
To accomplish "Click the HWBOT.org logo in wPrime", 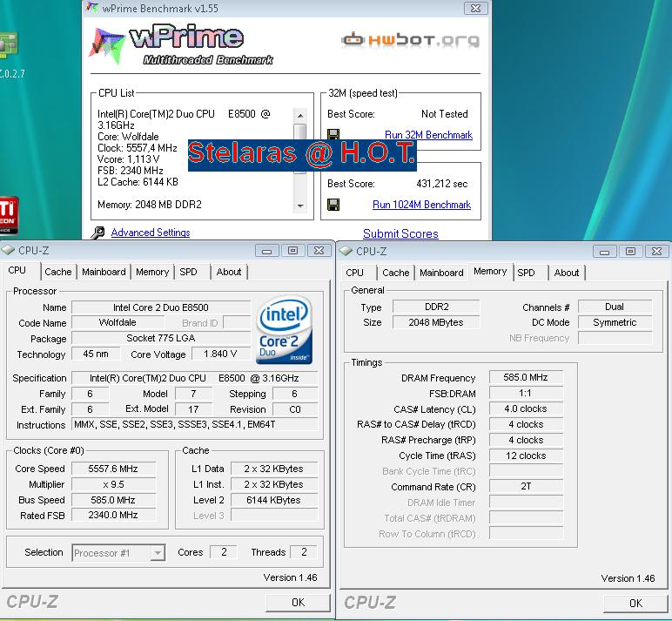I will 410,40.
